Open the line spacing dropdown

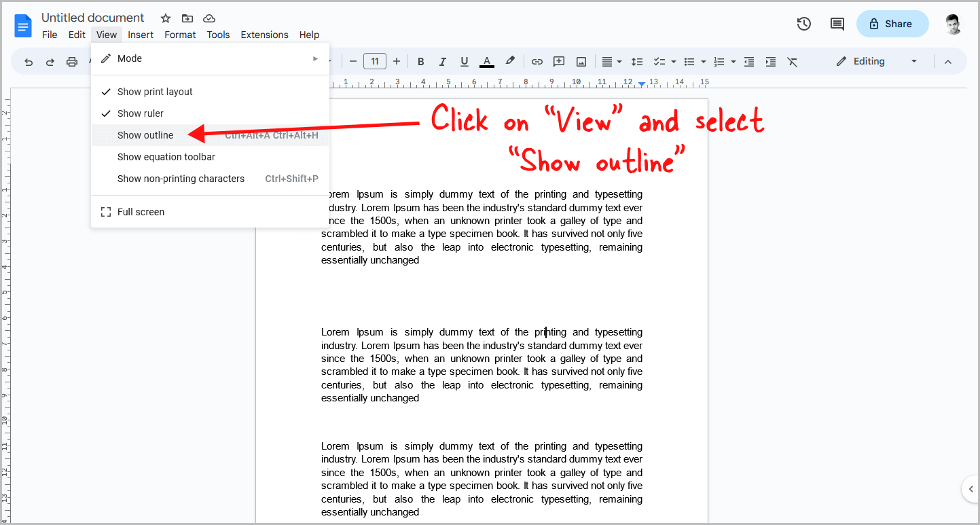(x=637, y=61)
